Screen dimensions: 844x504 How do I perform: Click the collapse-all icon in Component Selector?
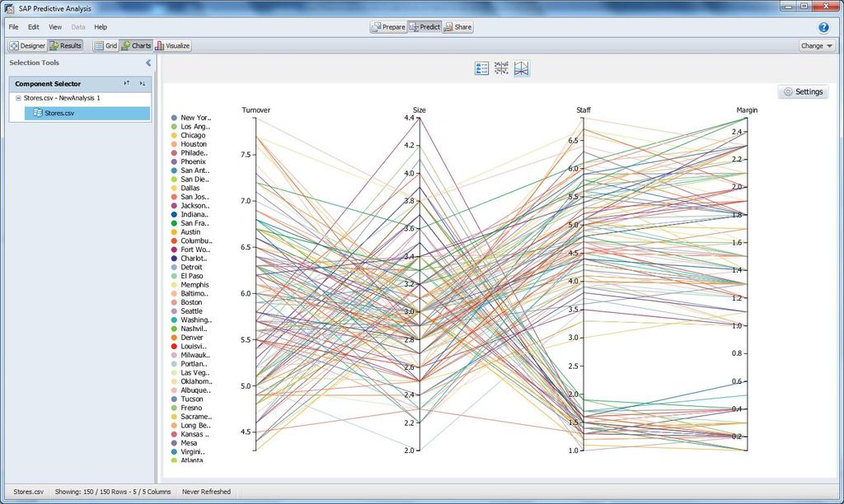(142, 83)
